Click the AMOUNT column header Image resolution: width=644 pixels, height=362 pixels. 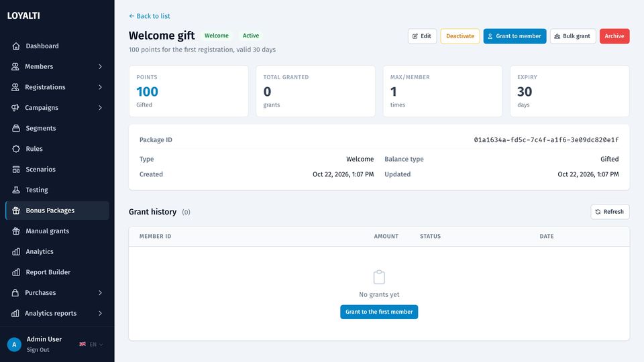(386, 237)
